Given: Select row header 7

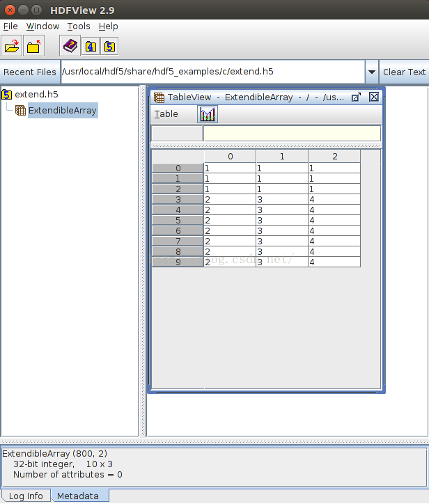Looking at the screenshot, I should (x=178, y=242).
